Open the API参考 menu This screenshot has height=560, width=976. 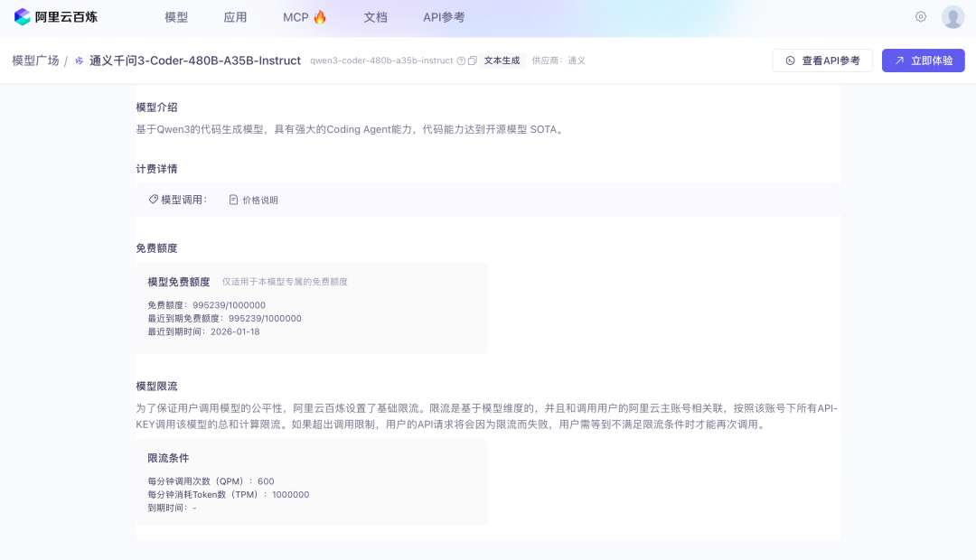444,17
